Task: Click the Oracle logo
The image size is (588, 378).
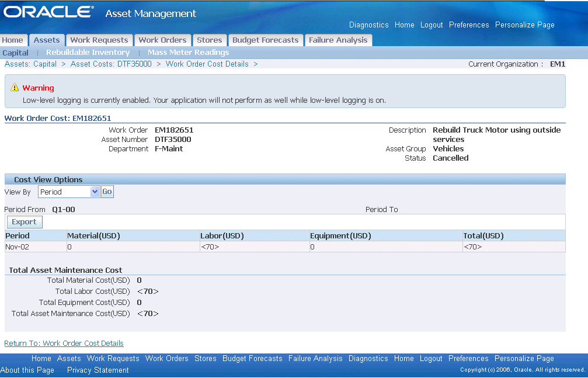Action: point(48,12)
